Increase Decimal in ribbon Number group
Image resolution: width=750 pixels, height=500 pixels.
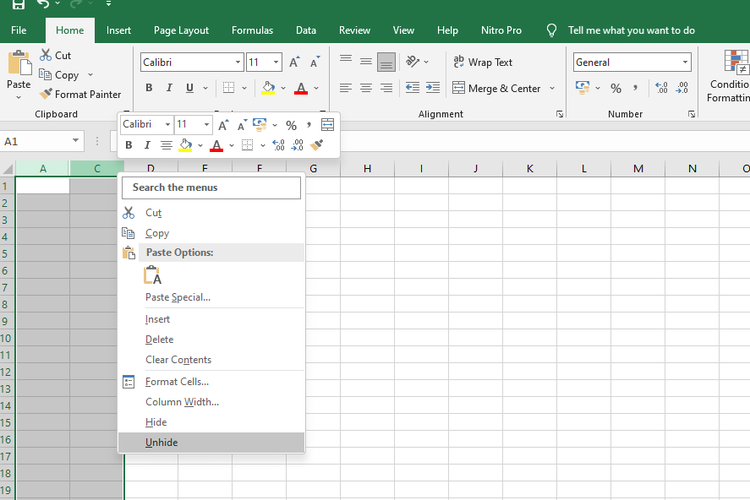point(662,88)
